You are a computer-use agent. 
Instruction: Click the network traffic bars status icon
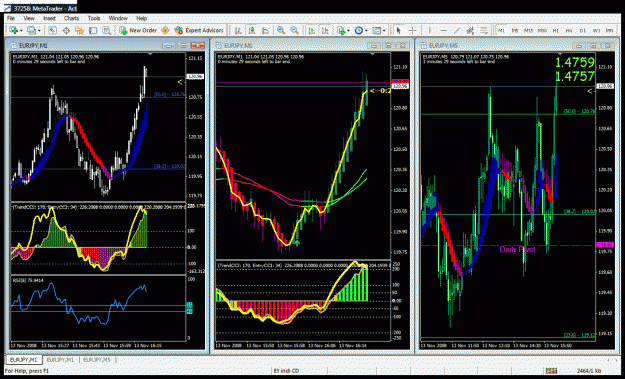tap(551, 371)
